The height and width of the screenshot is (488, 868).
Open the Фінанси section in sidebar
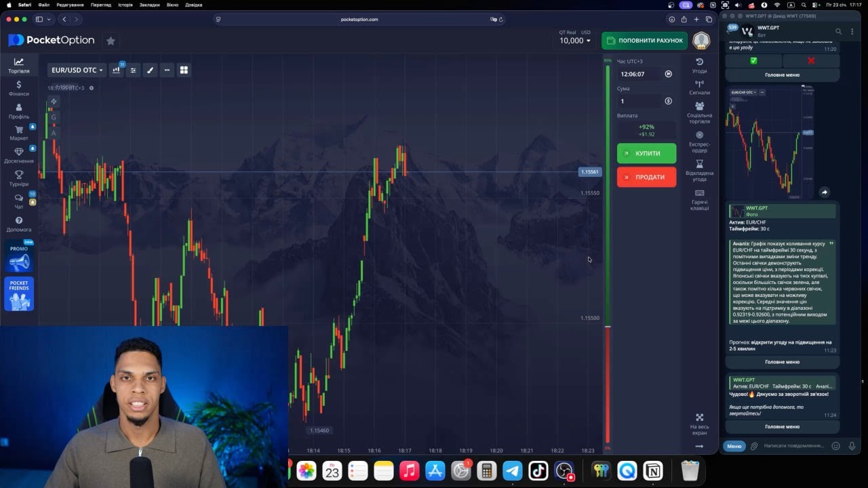point(19,88)
